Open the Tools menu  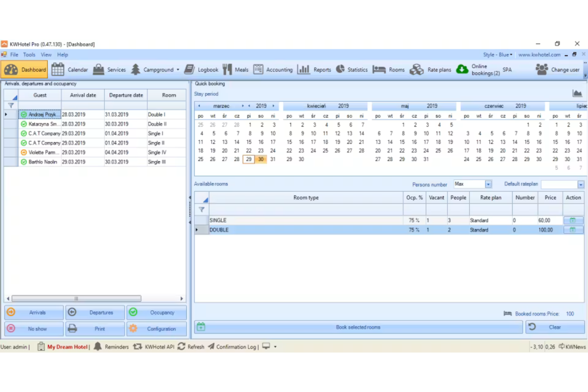pos(29,55)
